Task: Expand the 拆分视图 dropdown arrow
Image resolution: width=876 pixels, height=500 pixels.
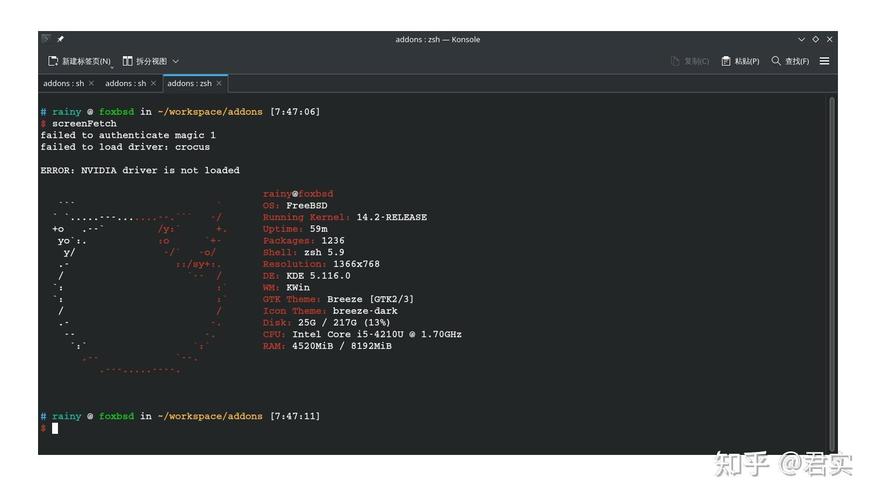Action: (175, 61)
